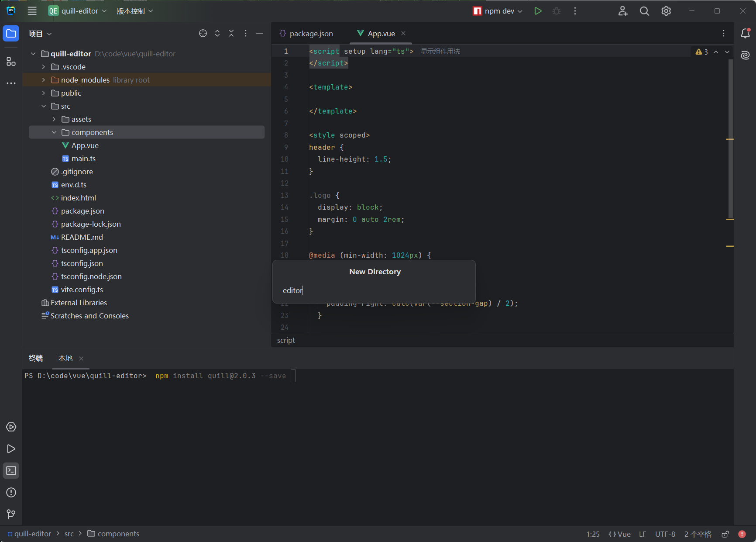Open project panel options menu
The image size is (756, 542).
pyautogui.click(x=246, y=34)
